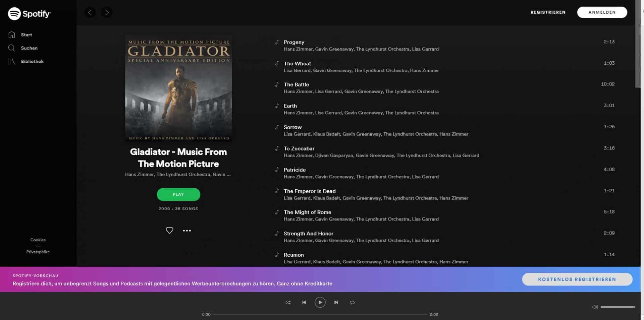The height and width of the screenshot is (320, 644).
Task: Click the green PLAY button
Action: pos(178,194)
